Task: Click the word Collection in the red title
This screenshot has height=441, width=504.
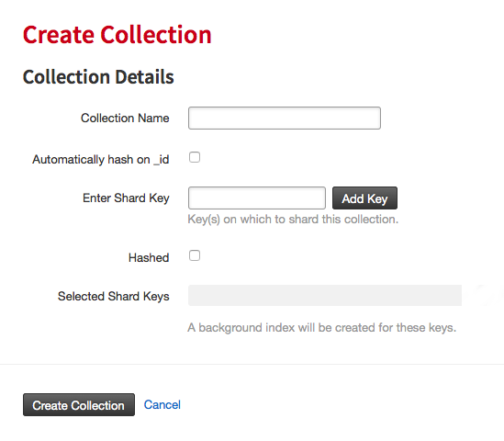Action: pyautogui.click(x=156, y=35)
